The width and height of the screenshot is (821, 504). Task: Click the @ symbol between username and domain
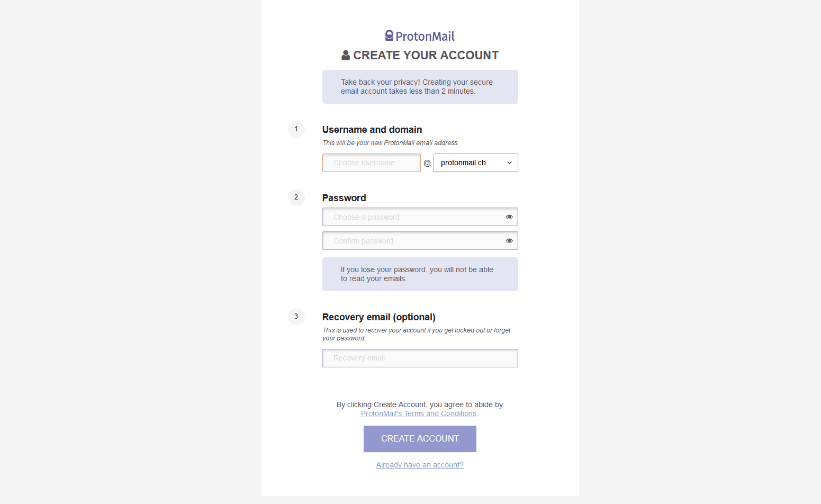click(427, 163)
